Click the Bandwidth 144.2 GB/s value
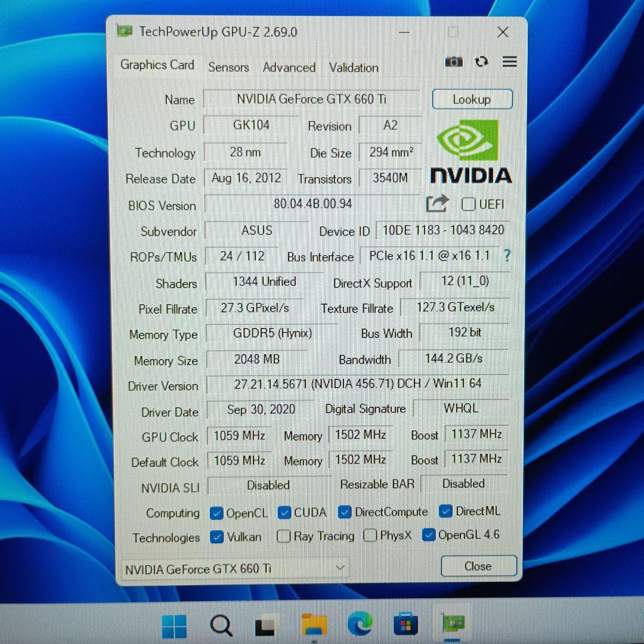Image resolution: width=644 pixels, height=644 pixels. pos(454,358)
